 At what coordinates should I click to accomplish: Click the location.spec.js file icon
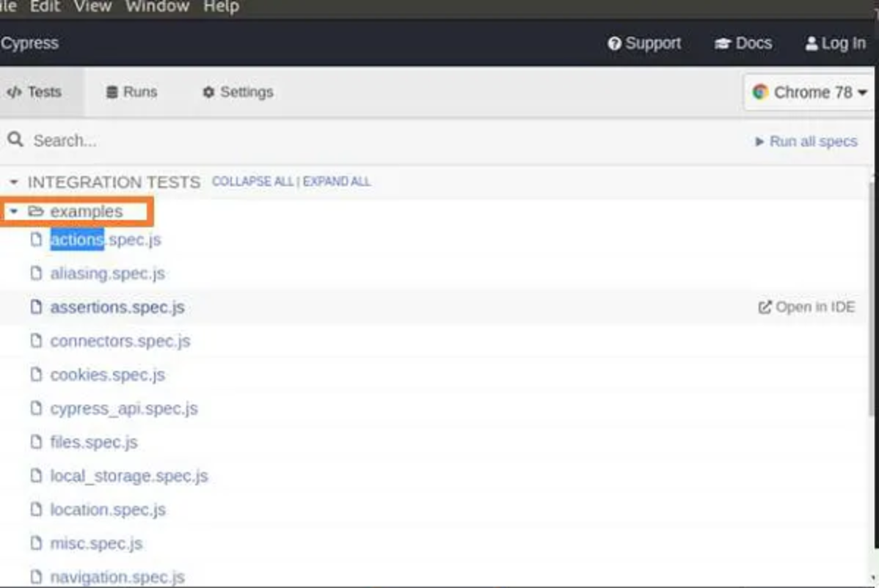point(36,509)
